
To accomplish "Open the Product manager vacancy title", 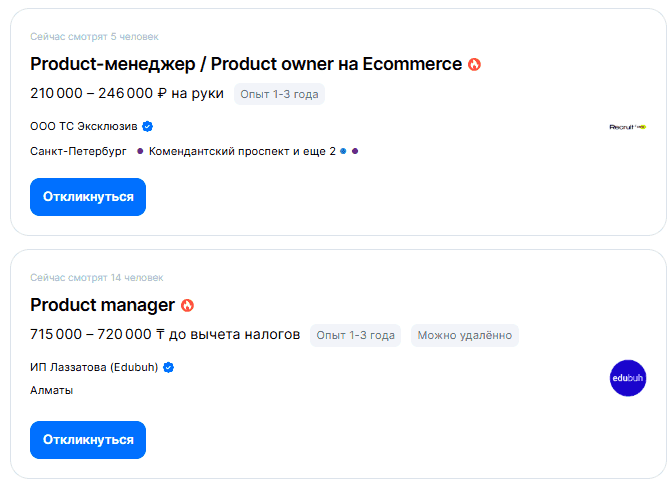I will point(102,305).
